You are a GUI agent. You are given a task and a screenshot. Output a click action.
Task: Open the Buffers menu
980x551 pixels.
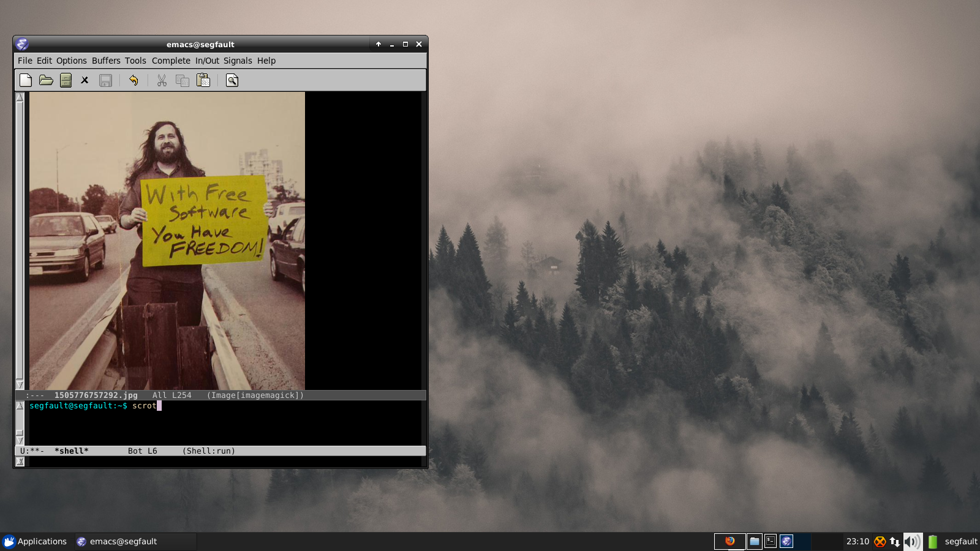[106, 61]
